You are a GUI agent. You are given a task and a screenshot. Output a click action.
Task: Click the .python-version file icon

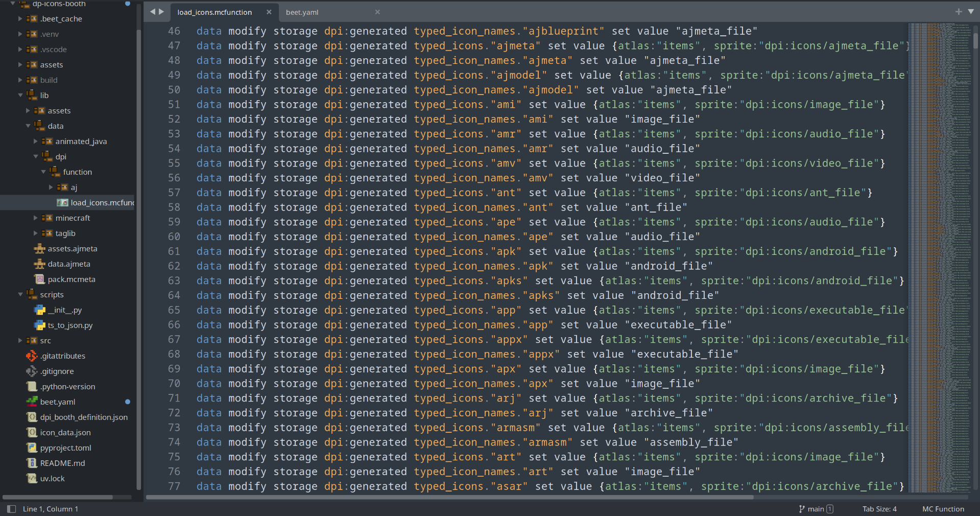[32, 387]
